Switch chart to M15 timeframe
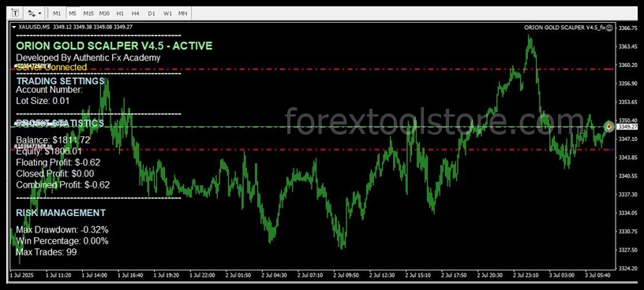The width and height of the screenshot is (644, 290). coord(88,13)
